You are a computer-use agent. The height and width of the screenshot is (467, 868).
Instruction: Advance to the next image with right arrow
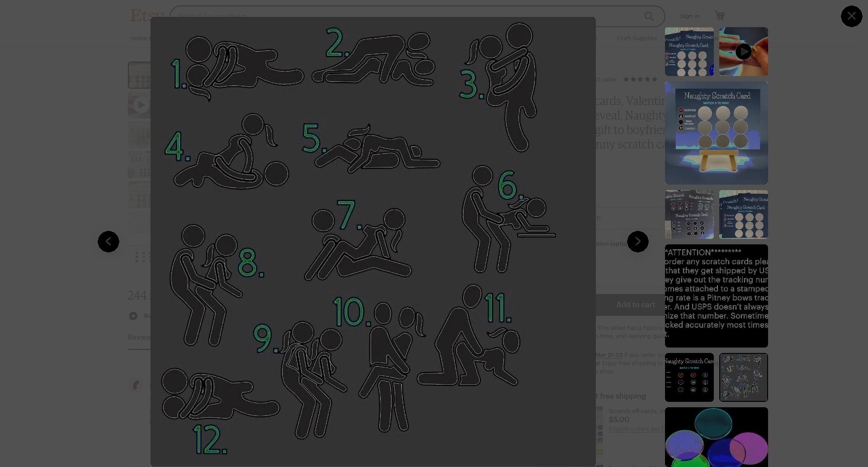point(637,242)
